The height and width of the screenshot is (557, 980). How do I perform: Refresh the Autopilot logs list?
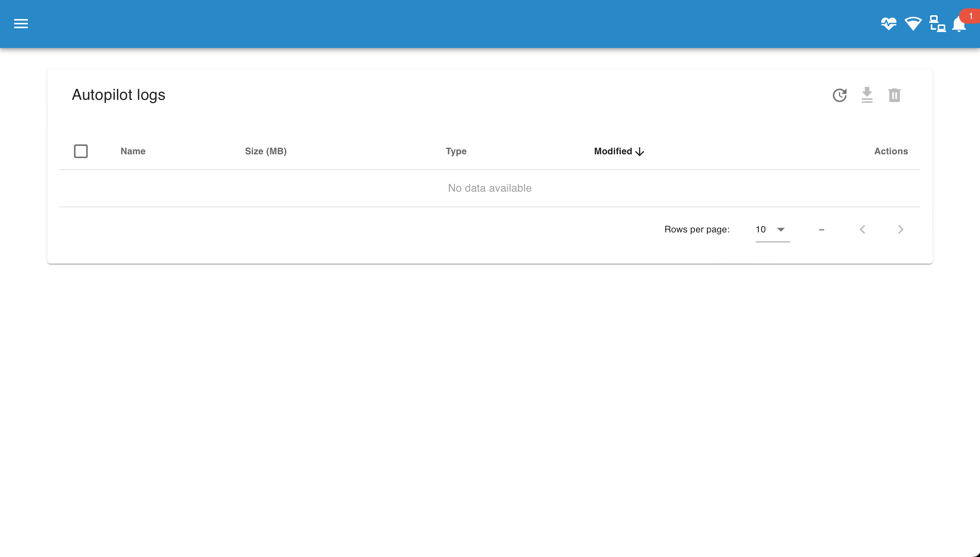point(840,95)
